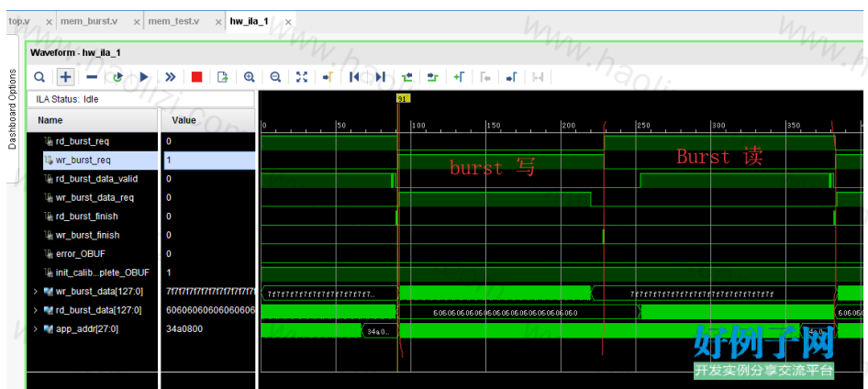
Task: Click the highlighted value 1 of wr_burst_req
Action: 208,160
